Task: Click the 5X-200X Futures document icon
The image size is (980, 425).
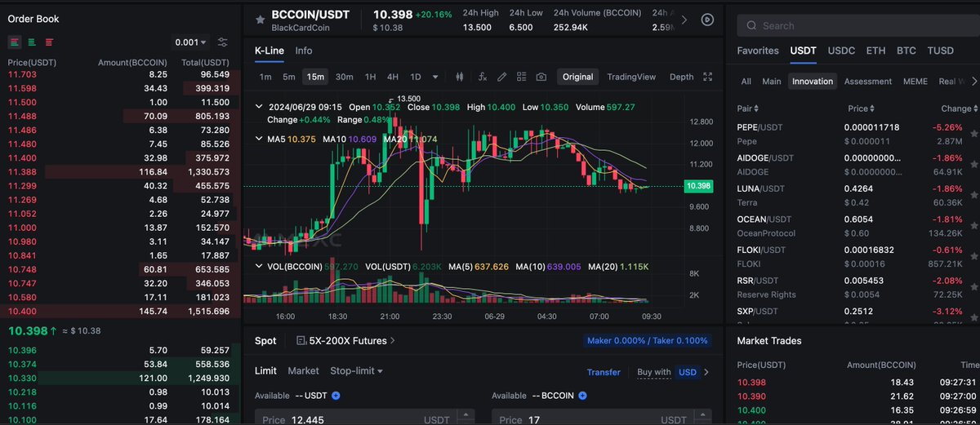Action: coord(301,340)
